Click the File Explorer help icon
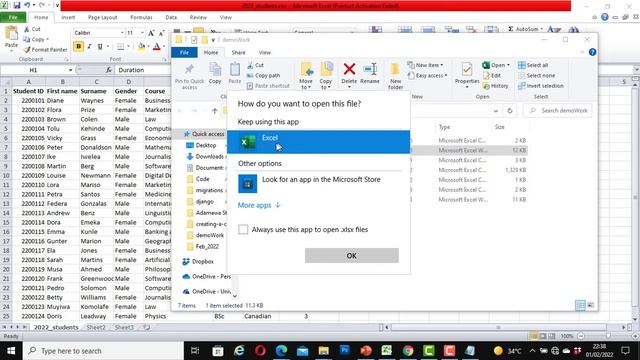The image size is (640, 360). coord(592,52)
